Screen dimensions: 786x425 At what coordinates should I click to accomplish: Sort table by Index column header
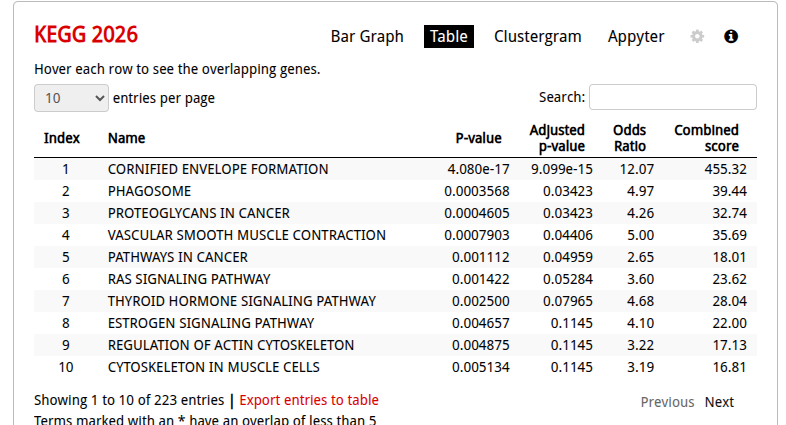pyautogui.click(x=62, y=138)
